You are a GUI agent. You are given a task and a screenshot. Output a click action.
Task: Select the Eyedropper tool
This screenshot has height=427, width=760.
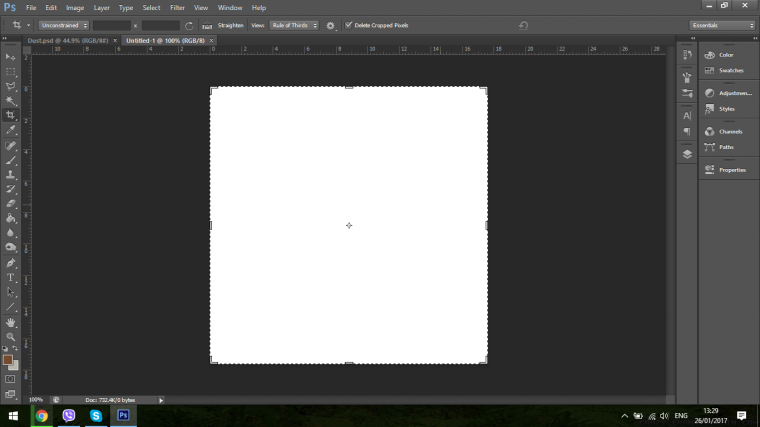tap(10, 130)
